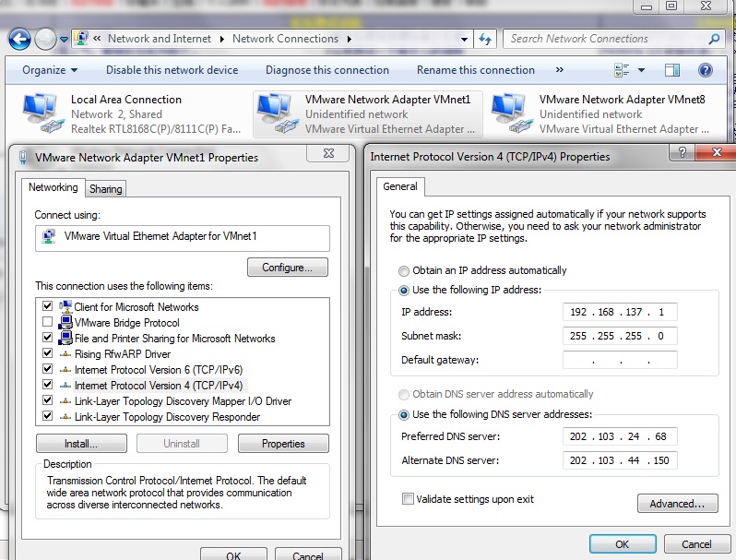The width and height of the screenshot is (736, 560).
Task: Click Rename this connection
Action: 476,70
